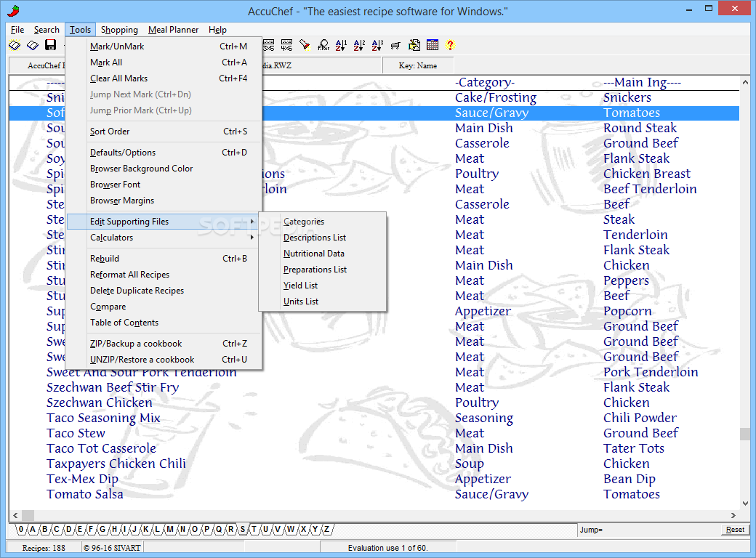Choose Mark/UnMark from Tools menu
756x558 pixels.
tap(164, 46)
